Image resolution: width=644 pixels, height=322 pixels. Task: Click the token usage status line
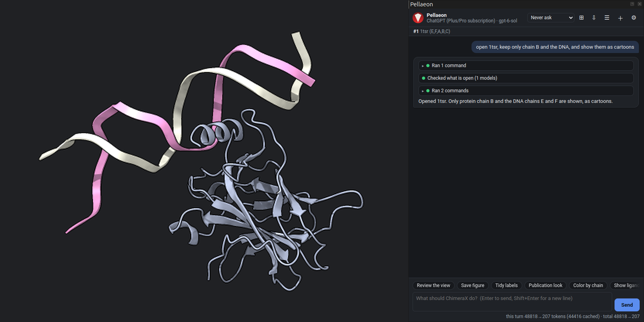pyautogui.click(x=572, y=317)
